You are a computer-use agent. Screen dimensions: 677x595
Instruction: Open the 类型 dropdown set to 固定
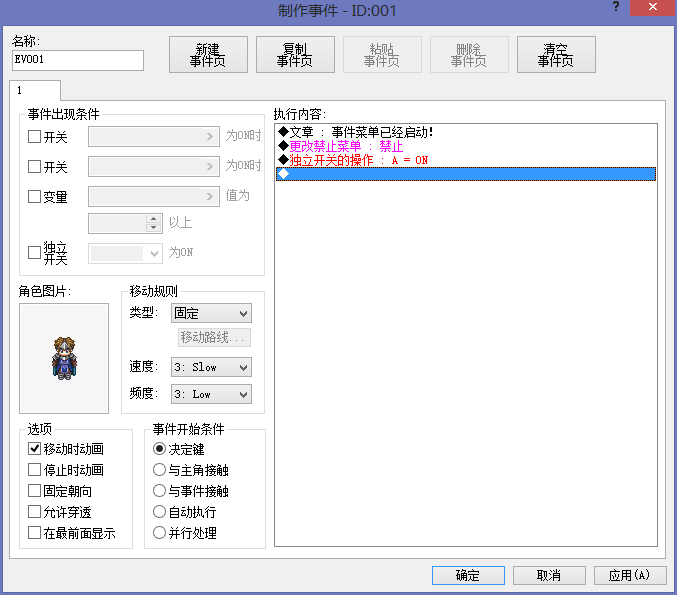[x=212, y=313]
